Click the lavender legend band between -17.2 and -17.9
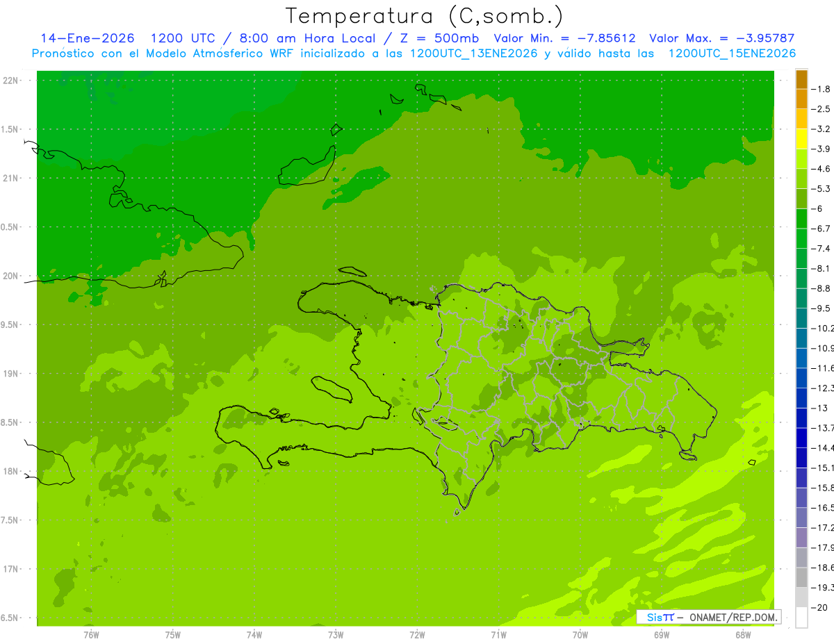Viewport: 834px width, 644px height. tap(801, 538)
